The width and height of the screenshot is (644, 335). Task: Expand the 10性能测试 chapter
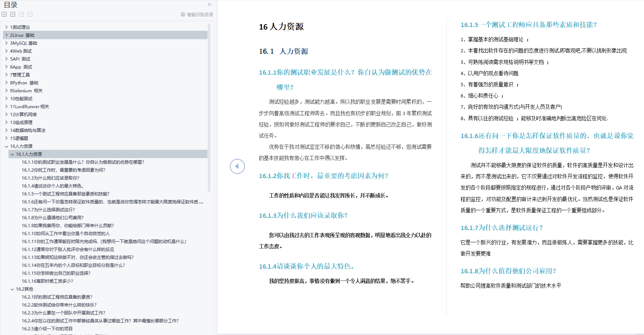tap(6, 98)
